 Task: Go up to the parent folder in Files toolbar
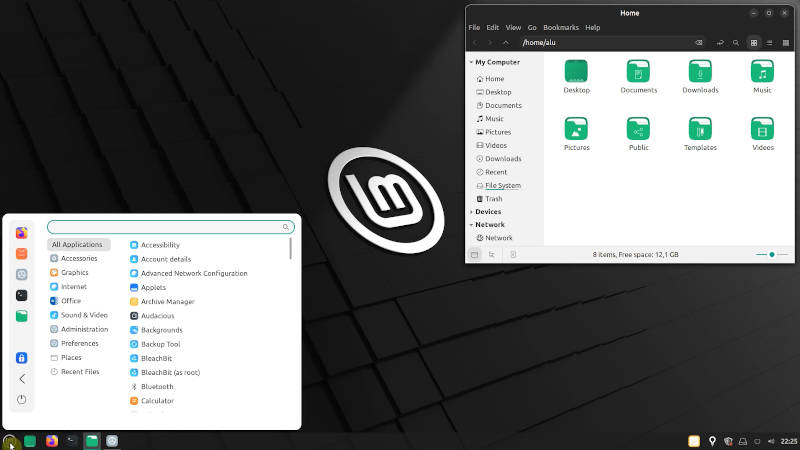(x=506, y=43)
